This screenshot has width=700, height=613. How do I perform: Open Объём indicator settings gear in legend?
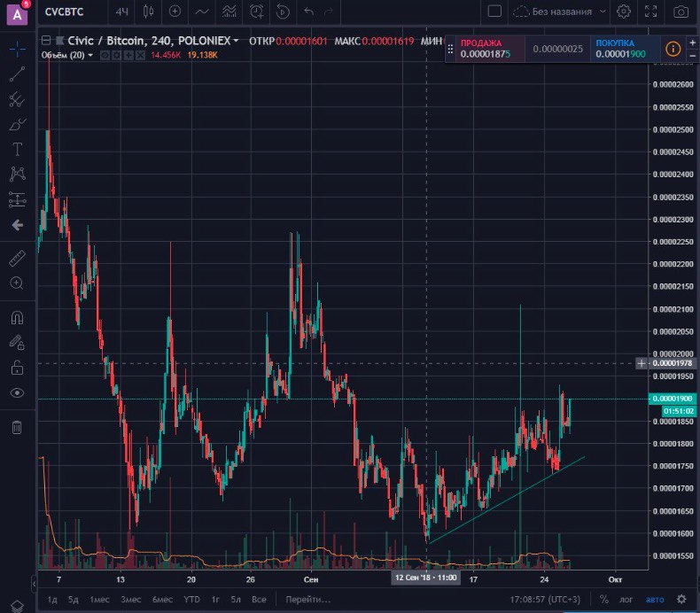(x=116, y=55)
